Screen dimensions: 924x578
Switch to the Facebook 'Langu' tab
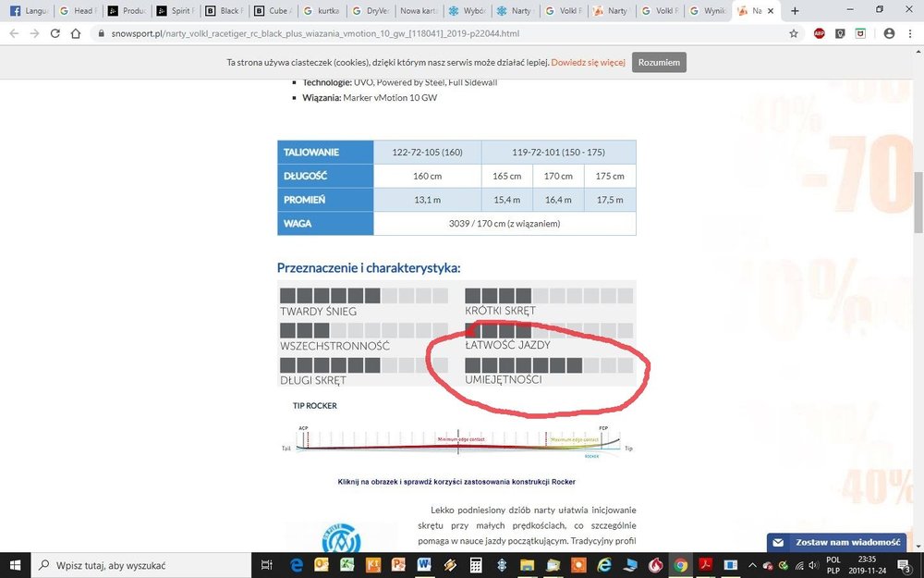pos(29,10)
